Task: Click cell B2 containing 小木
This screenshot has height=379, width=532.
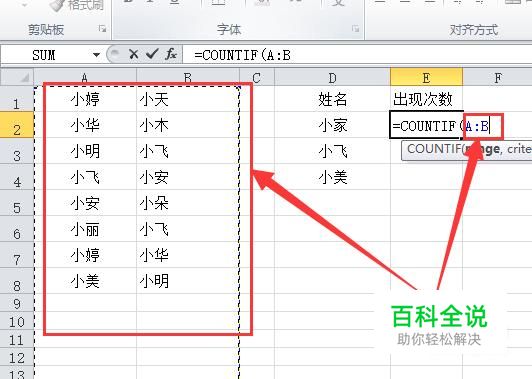Action: [188, 125]
